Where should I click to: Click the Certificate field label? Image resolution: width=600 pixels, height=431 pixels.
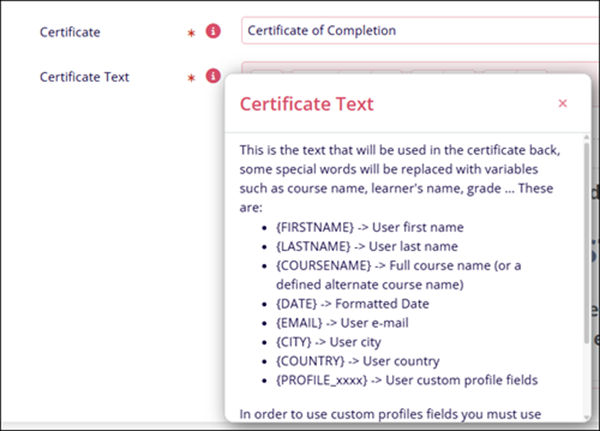coord(70,32)
